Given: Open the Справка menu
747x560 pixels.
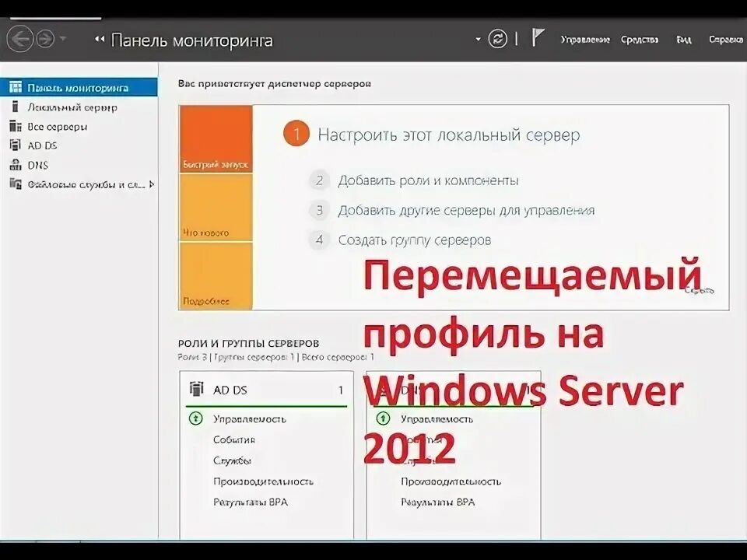Looking at the screenshot, I should pos(726,40).
